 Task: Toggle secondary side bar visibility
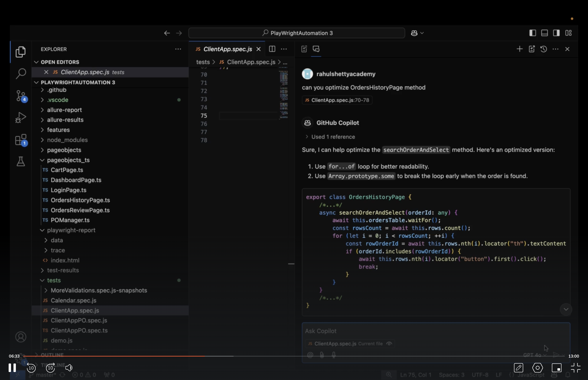pyautogui.click(x=556, y=33)
